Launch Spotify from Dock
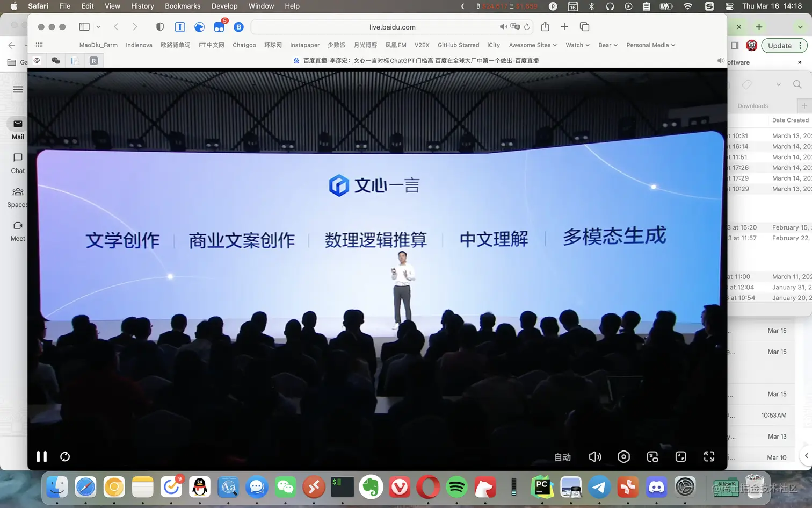This screenshot has height=508, width=812. point(457,488)
